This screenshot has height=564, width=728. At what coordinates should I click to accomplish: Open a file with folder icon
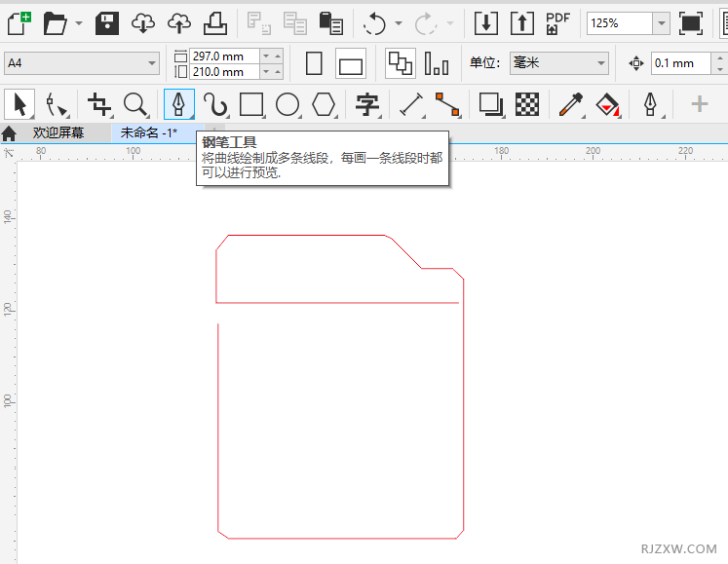pyautogui.click(x=55, y=23)
